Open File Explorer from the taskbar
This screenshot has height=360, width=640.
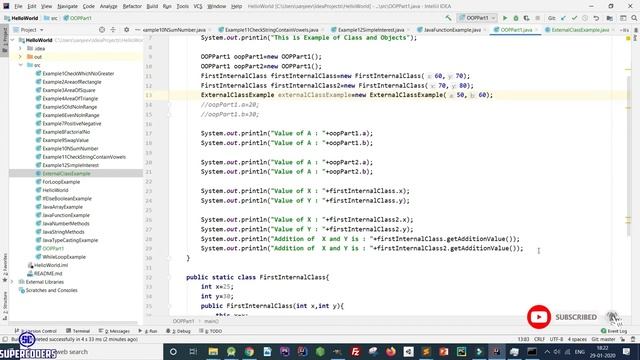click(213, 351)
